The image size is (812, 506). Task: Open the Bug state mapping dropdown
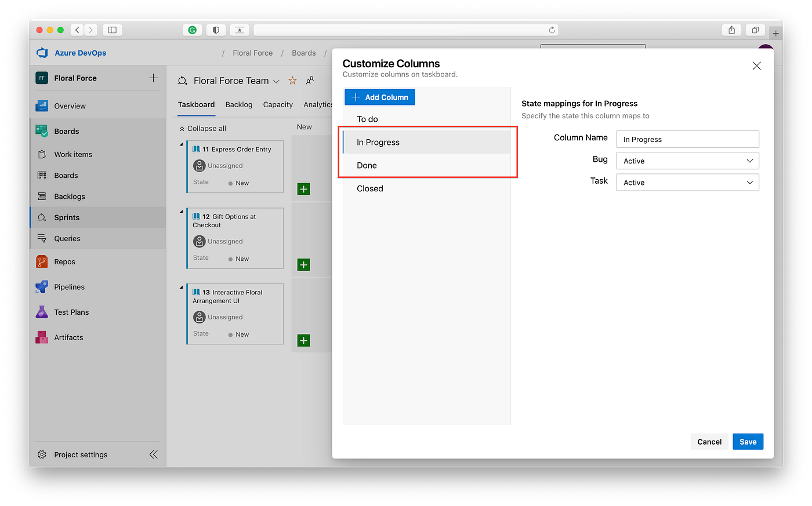tap(687, 161)
